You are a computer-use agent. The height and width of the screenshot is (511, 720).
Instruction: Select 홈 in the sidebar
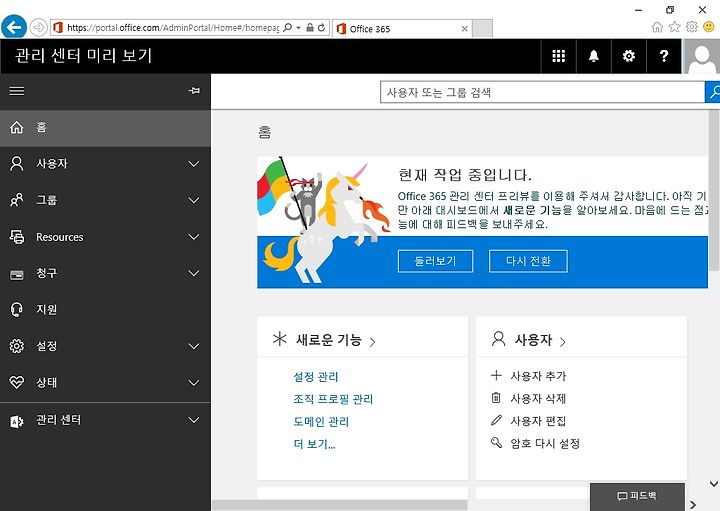point(105,128)
